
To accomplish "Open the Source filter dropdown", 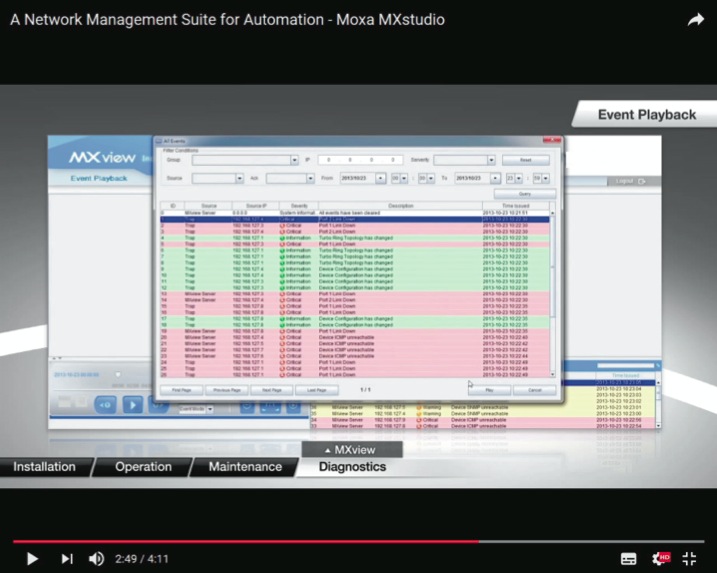I will (x=239, y=178).
